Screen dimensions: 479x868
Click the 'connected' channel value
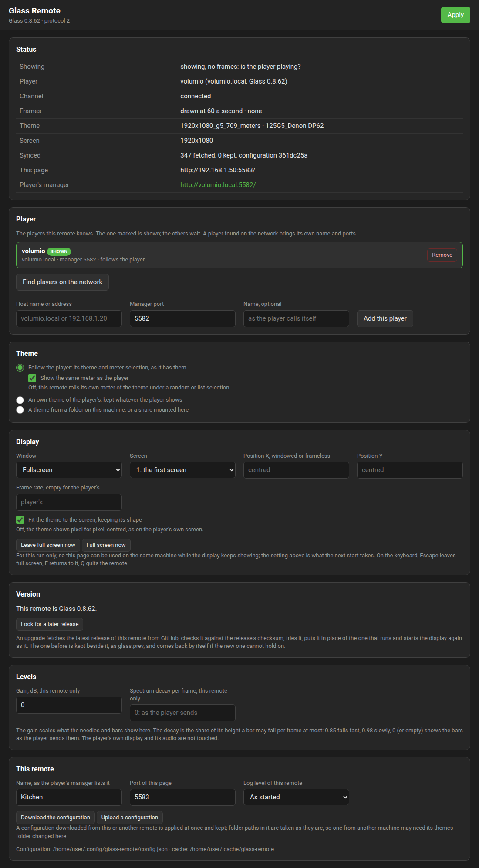[196, 96]
